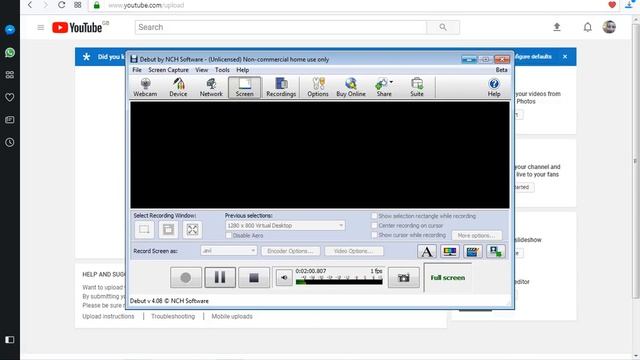The height and width of the screenshot is (360, 640).
Task: Choose the Device capture source
Action: 178,87
